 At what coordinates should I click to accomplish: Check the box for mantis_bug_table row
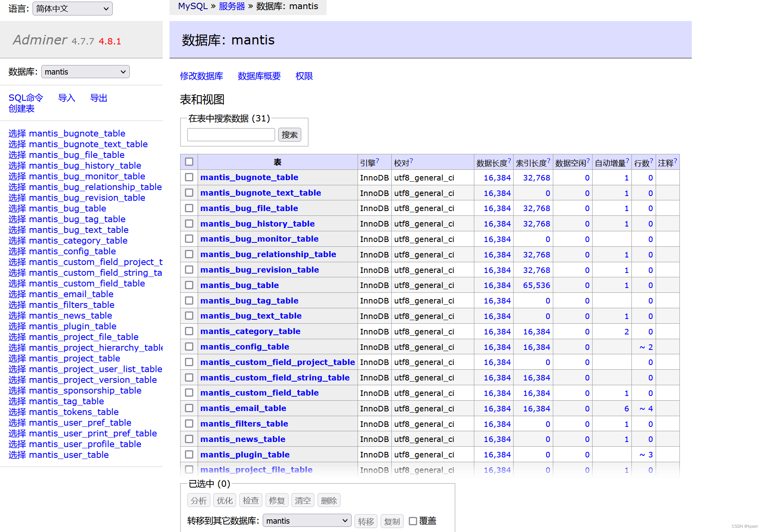click(x=189, y=285)
